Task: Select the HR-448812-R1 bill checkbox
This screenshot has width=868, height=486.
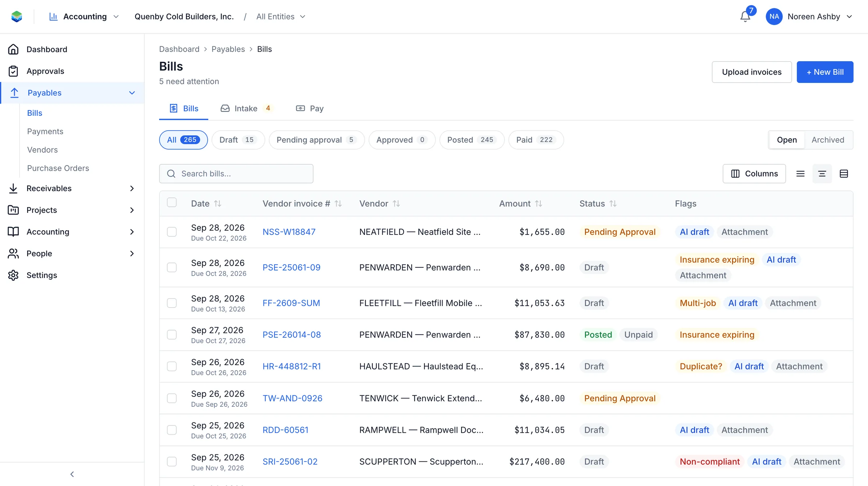Action: tap(172, 366)
